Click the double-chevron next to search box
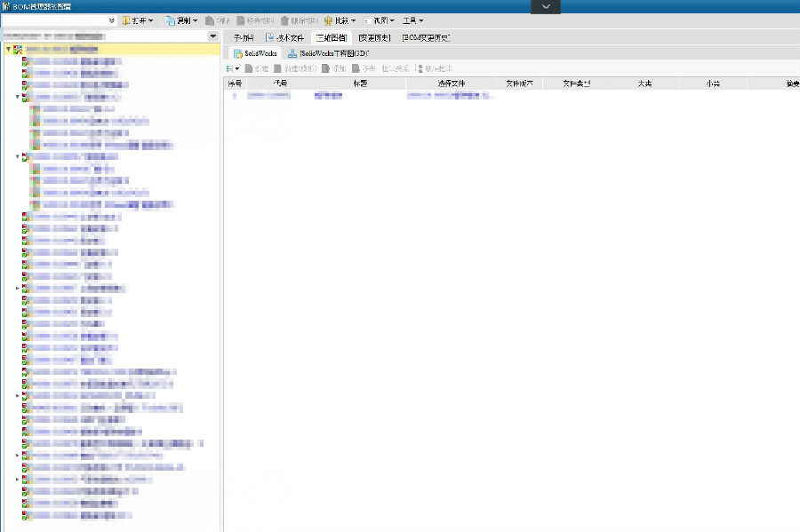 111,20
